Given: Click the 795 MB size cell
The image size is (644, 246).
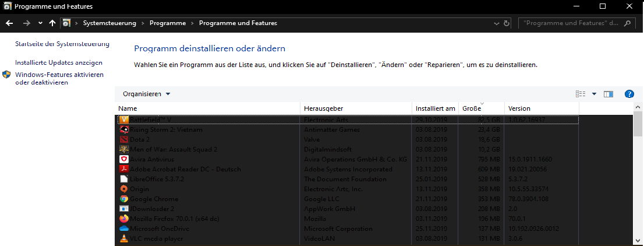Looking at the screenshot, I should pos(488,159).
